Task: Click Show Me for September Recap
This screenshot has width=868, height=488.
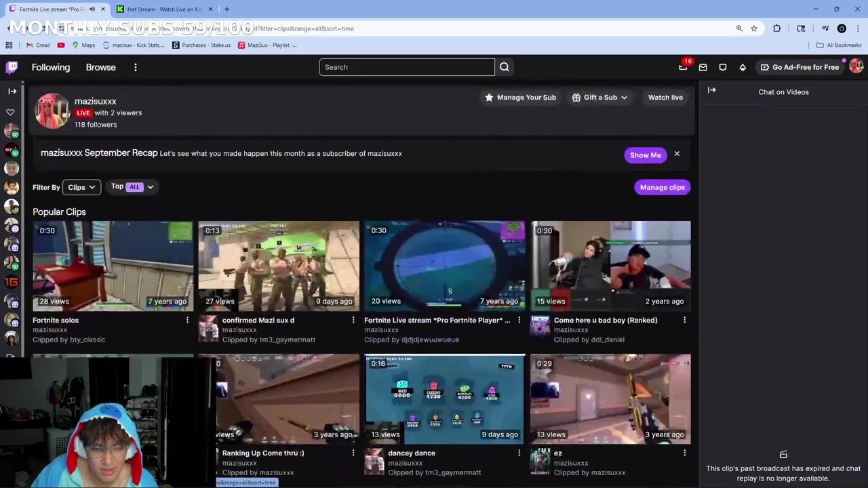Action: [646, 155]
